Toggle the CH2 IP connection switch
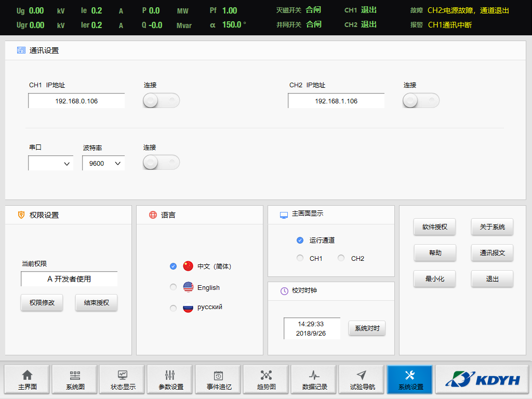Viewport: 532px width, 399px height. click(x=421, y=101)
